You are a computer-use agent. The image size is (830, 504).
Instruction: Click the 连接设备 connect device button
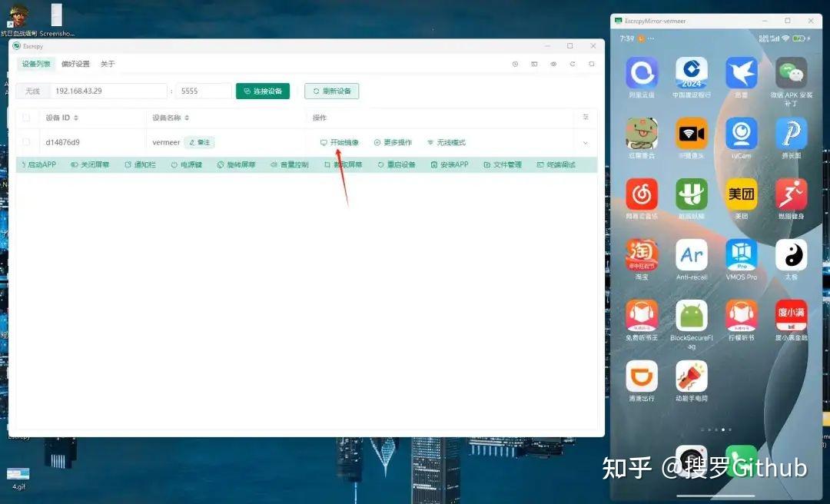(x=264, y=91)
